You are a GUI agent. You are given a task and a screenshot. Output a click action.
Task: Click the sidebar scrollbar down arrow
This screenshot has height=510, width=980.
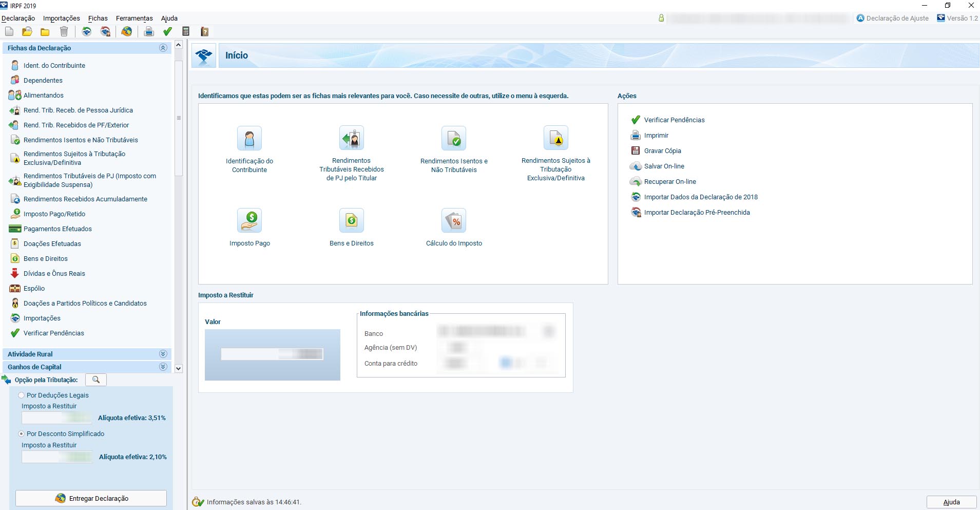pos(179,368)
